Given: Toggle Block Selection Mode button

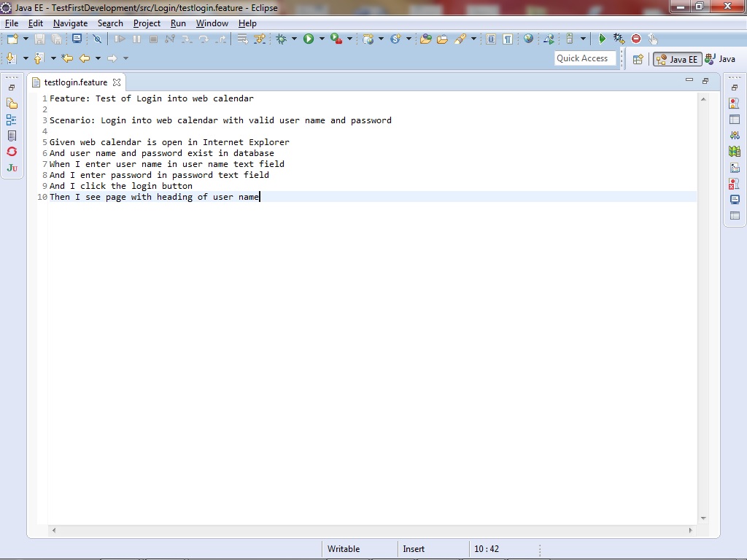Looking at the screenshot, I should [x=491, y=39].
